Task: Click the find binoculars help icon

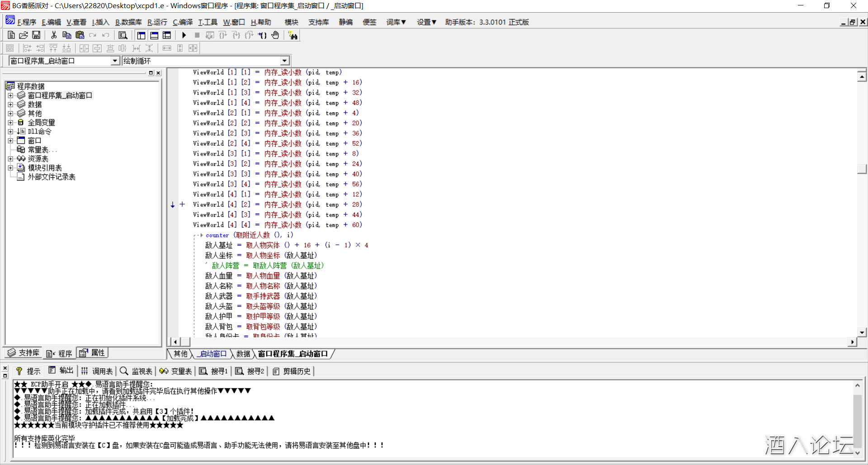Action: click(293, 35)
